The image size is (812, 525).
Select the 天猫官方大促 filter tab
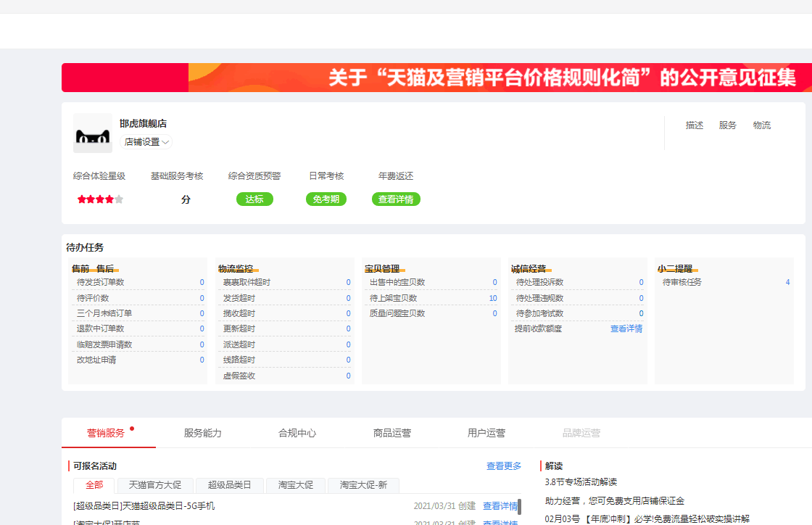155,485
